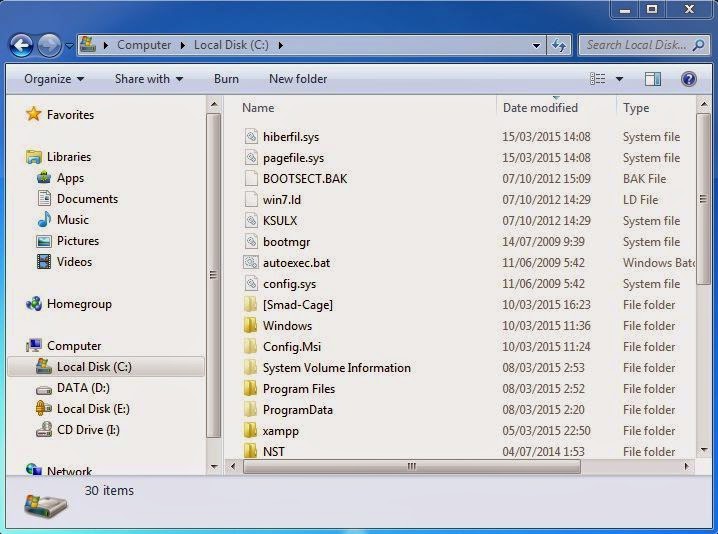
Task: Open the Organize menu
Action: (x=54, y=79)
